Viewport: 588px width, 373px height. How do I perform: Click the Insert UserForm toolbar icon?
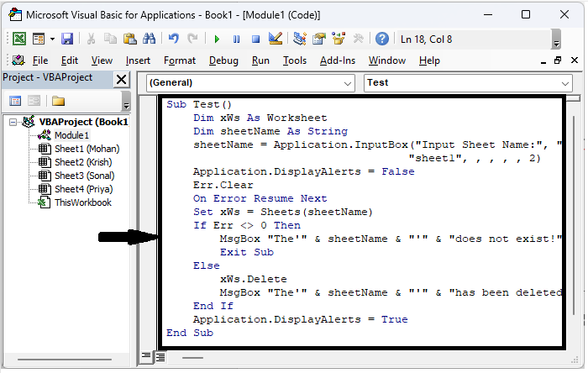pos(39,39)
